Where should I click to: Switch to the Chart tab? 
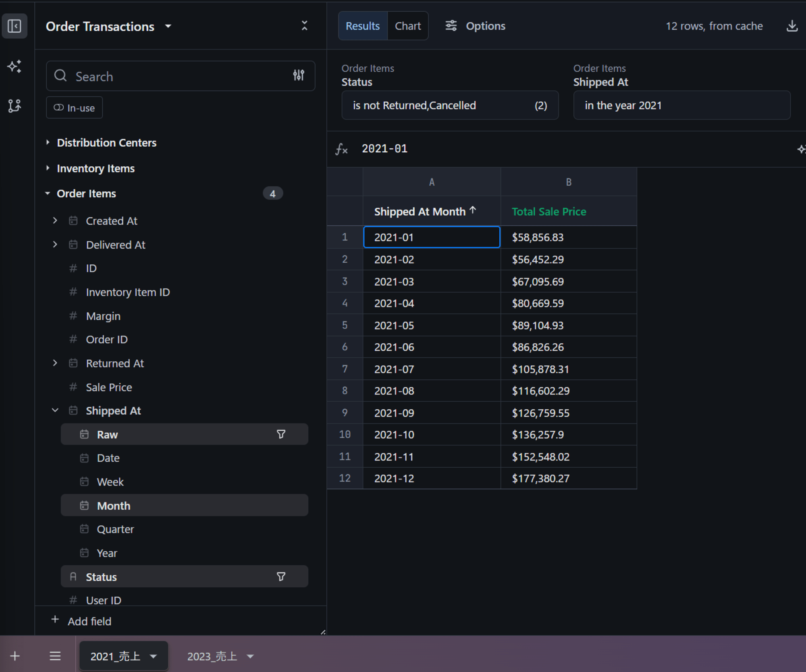tap(408, 26)
